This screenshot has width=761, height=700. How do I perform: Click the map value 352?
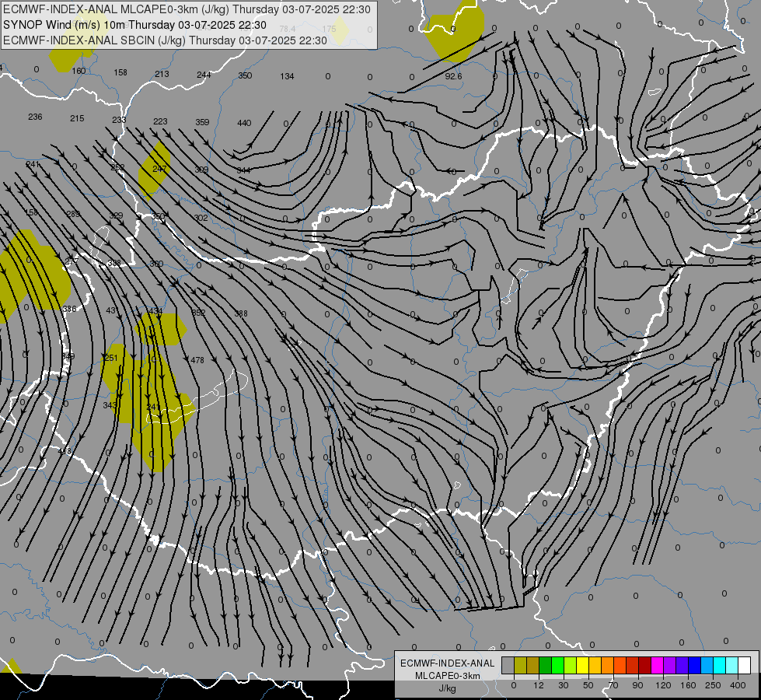coord(198,313)
